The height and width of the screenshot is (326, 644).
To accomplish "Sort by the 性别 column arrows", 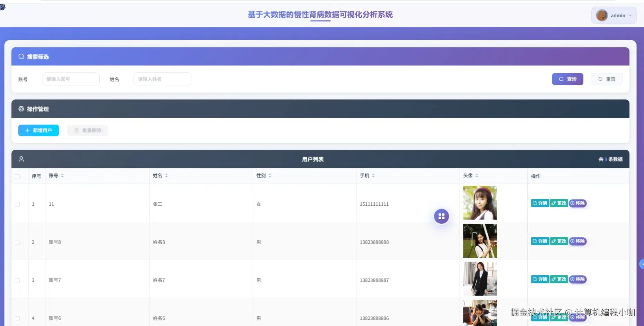I will (270, 176).
